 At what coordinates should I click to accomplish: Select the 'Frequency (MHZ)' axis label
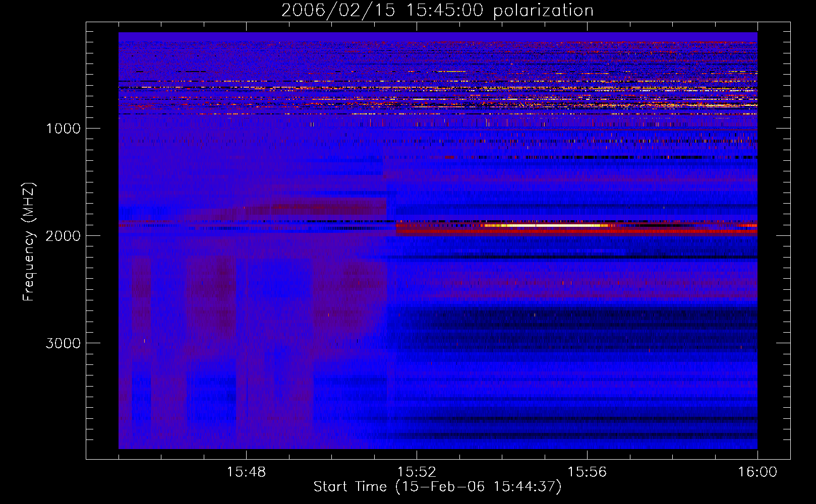(x=29, y=241)
